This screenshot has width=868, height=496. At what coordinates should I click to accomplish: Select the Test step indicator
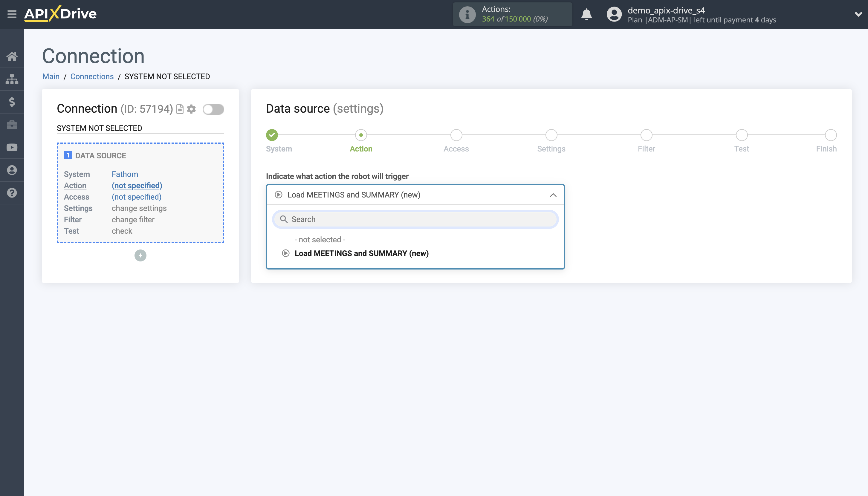[742, 135]
